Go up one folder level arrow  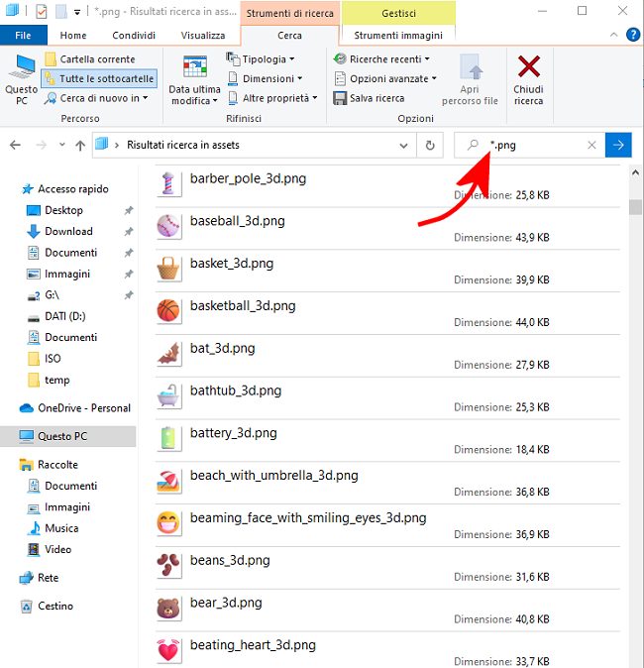[80, 146]
